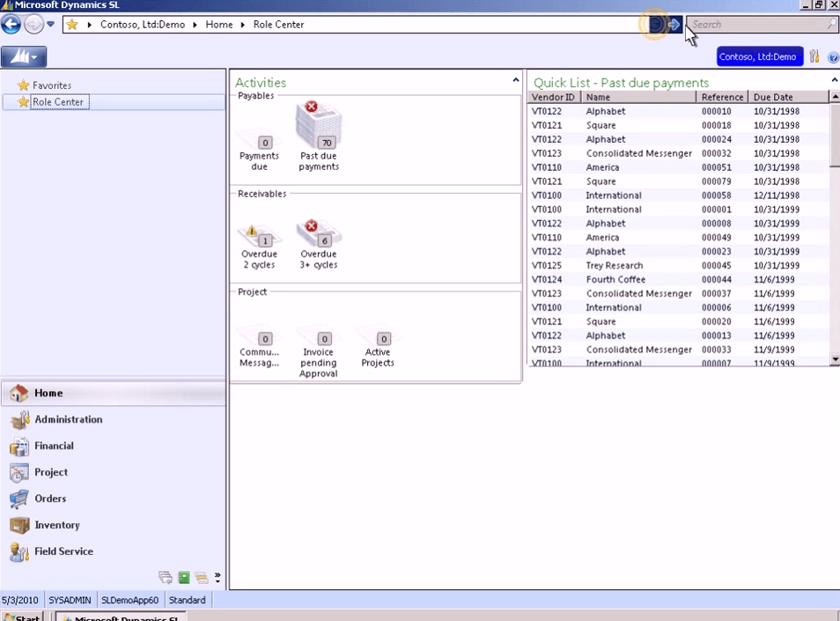Open the Invoice pending Approval item
Viewport: 840px width, 621px height.
pos(324,339)
